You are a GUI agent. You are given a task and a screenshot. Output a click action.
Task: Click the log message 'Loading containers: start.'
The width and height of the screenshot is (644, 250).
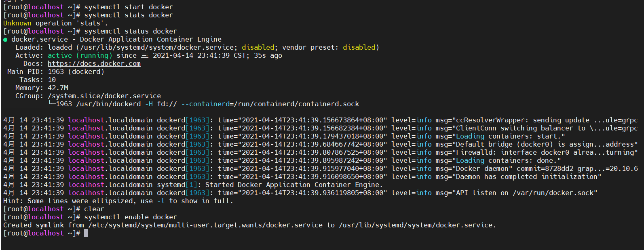pyautogui.click(x=509, y=136)
